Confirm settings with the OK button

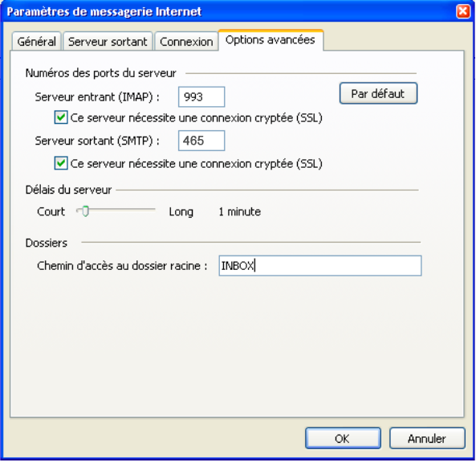tap(343, 438)
